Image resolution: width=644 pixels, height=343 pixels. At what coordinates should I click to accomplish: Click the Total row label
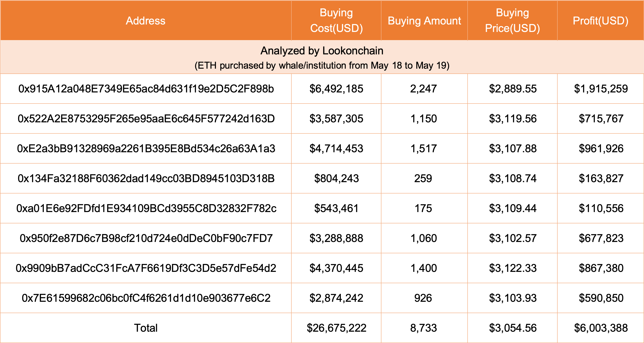tap(146, 328)
